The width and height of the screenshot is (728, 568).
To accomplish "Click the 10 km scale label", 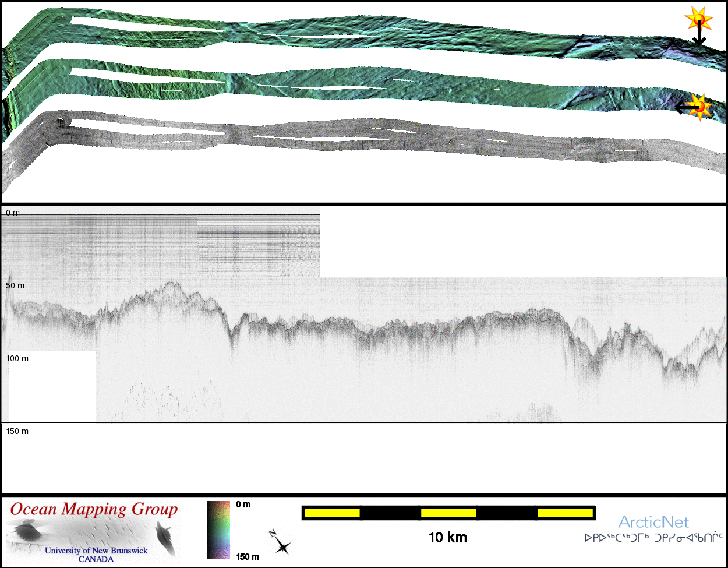I will [x=447, y=538].
